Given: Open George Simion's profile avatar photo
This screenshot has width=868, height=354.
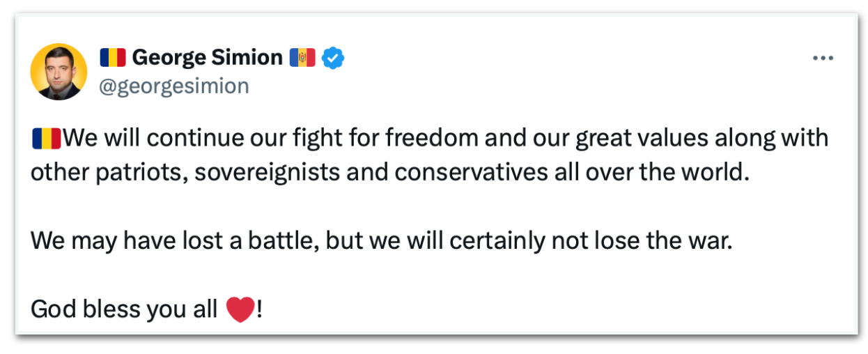Looking at the screenshot, I should pos(59,72).
